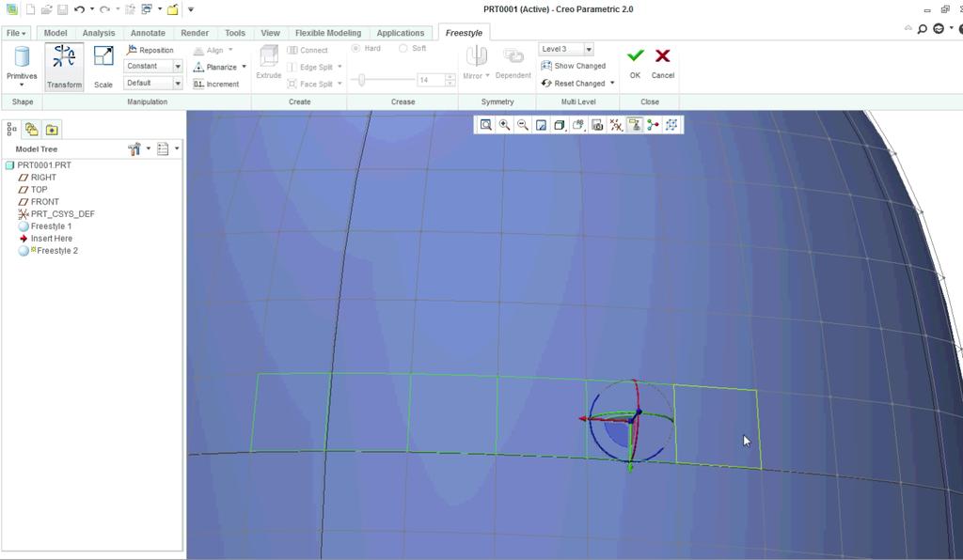Open the File menu
963x560 pixels.
tap(16, 33)
